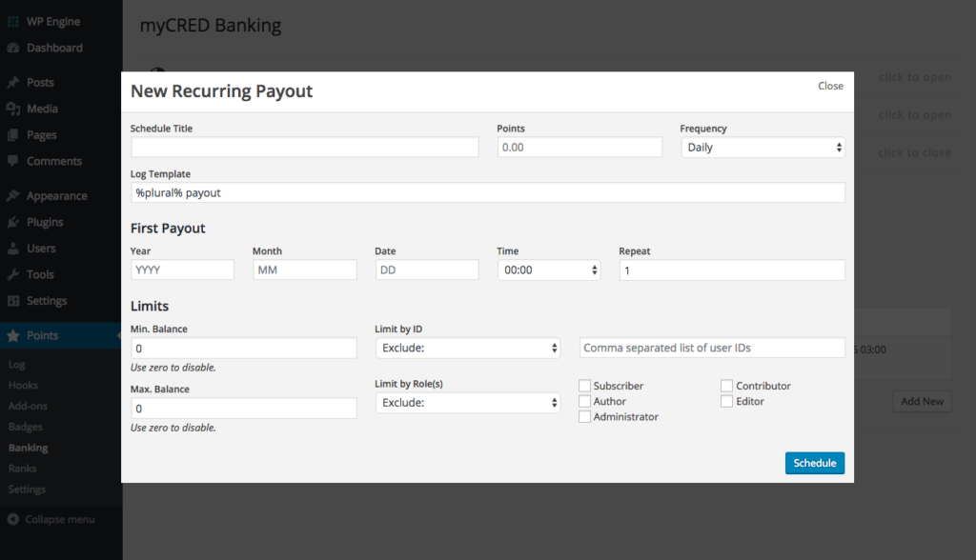
Task: Open Plugins via the plug icon
Action: [14, 221]
